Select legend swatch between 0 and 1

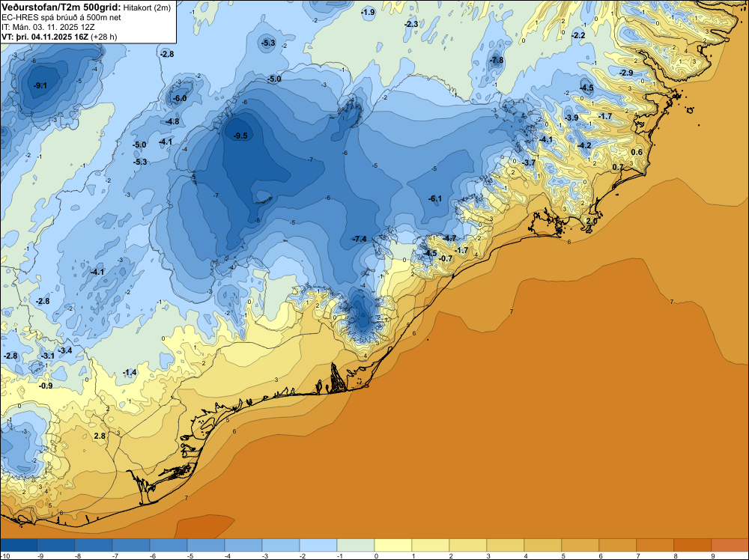(x=393, y=544)
